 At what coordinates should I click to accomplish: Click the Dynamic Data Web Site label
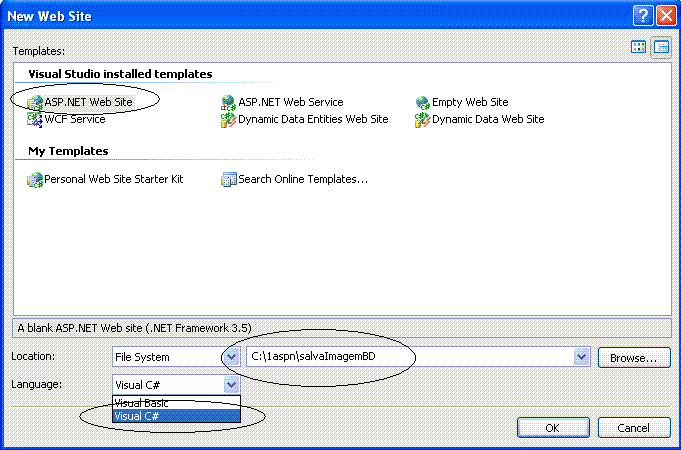click(488, 119)
